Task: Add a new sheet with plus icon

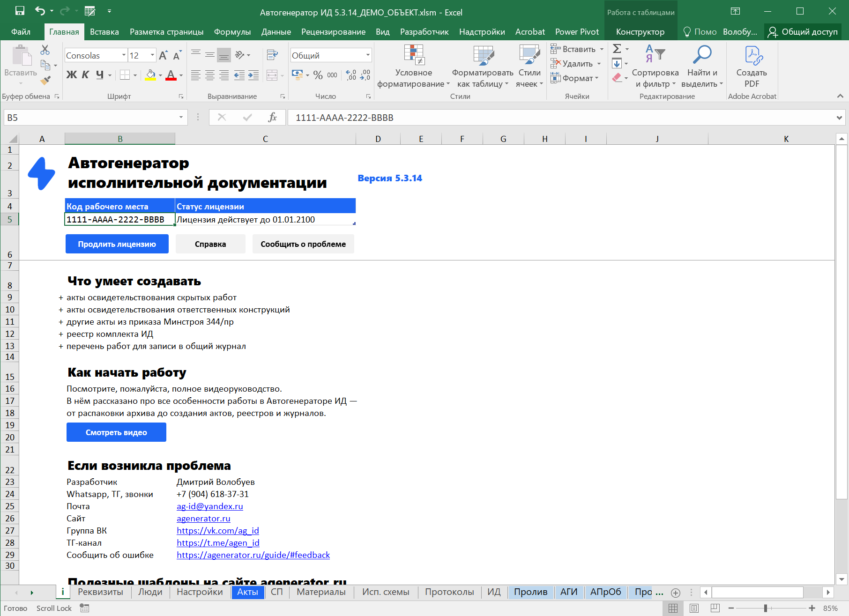Action: tap(676, 593)
